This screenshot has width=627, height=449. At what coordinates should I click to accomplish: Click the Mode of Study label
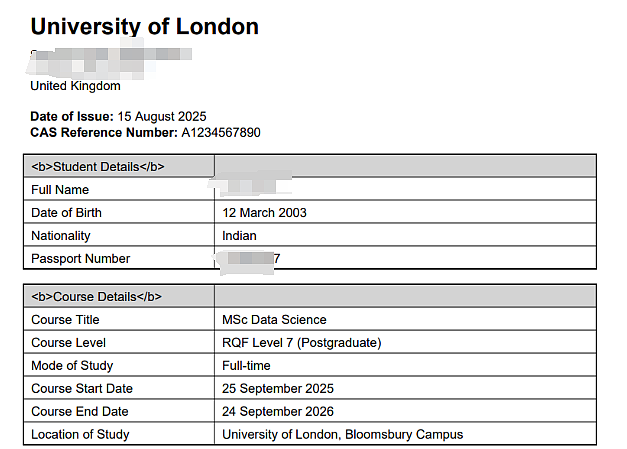click(72, 365)
